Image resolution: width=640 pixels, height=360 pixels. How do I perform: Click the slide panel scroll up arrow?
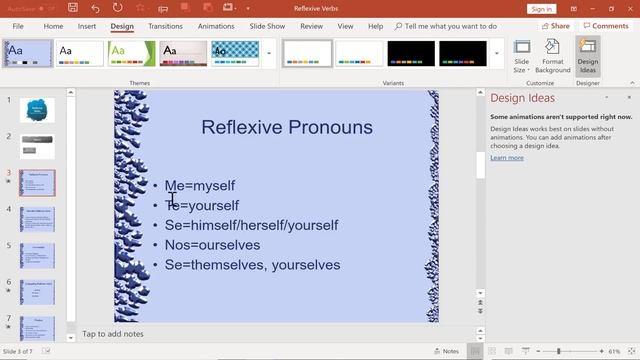pos(71,93)
